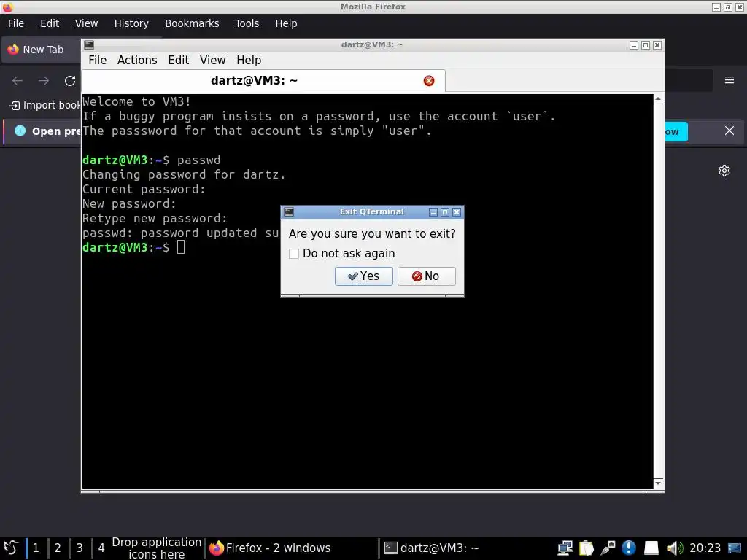Image resolution: width=747 pixels, height=560 pixels.
Task: Confirm exit with the Yes button
Action: click(x=363, y=276)
